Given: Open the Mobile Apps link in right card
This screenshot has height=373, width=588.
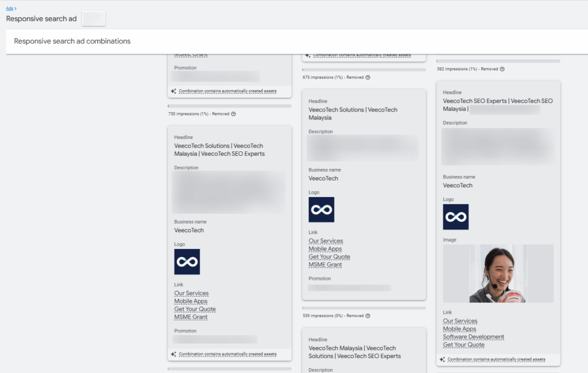Looking at the screenshot, I should tap(459, 329).
